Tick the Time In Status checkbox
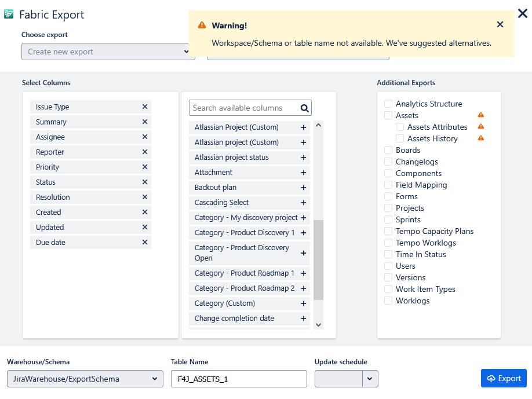The height and width of the screenshot is (399, 532). pos(388,255)
